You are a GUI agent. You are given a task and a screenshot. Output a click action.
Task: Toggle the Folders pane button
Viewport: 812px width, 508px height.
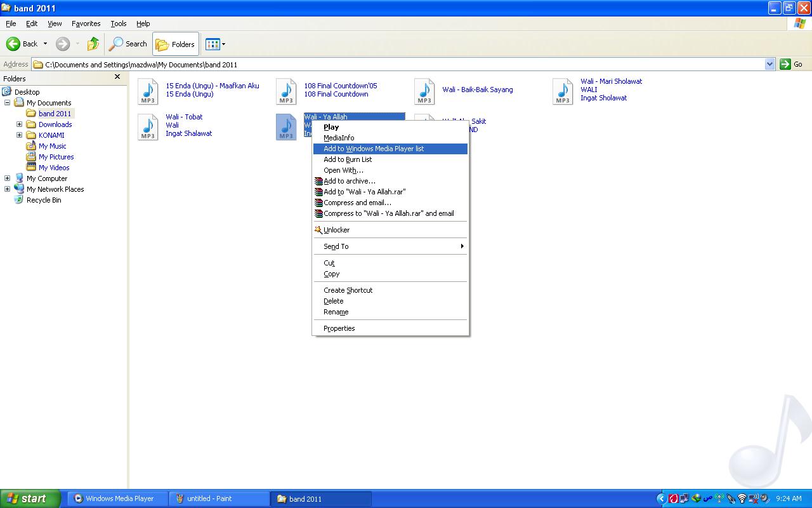click(176, 44)
